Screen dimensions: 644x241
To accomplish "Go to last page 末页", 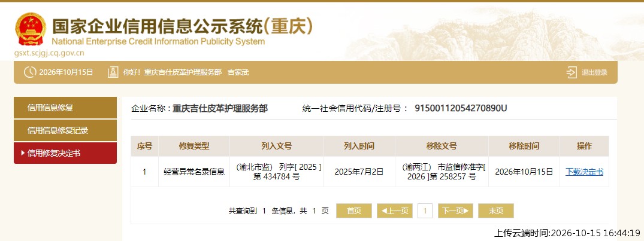I will [496, 211].
